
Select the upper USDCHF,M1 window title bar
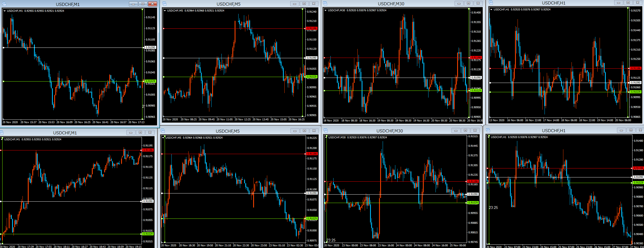tap(67, 4)
